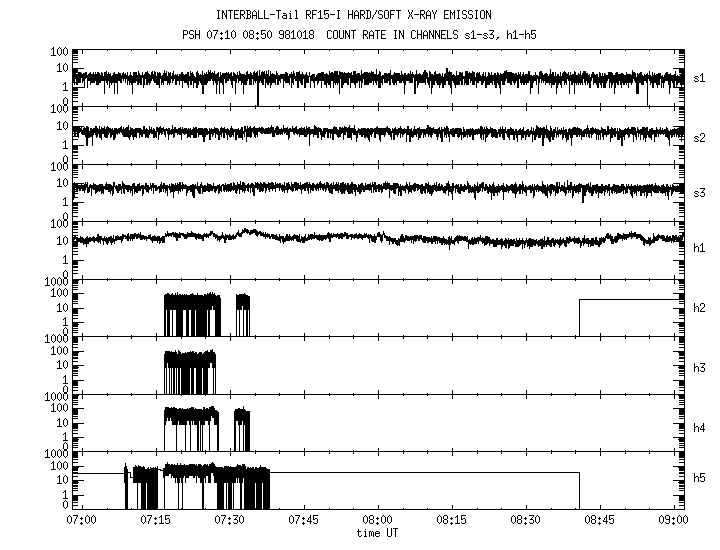Click the 08:15 time axis label
This screenshot has height=550, width=720.
click(x=451, y=520)
